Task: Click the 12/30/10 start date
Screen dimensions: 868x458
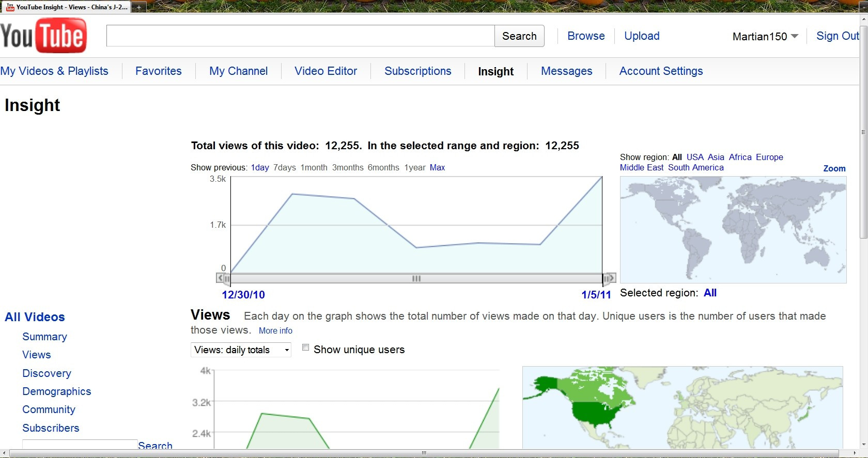Action: (243, 295)
